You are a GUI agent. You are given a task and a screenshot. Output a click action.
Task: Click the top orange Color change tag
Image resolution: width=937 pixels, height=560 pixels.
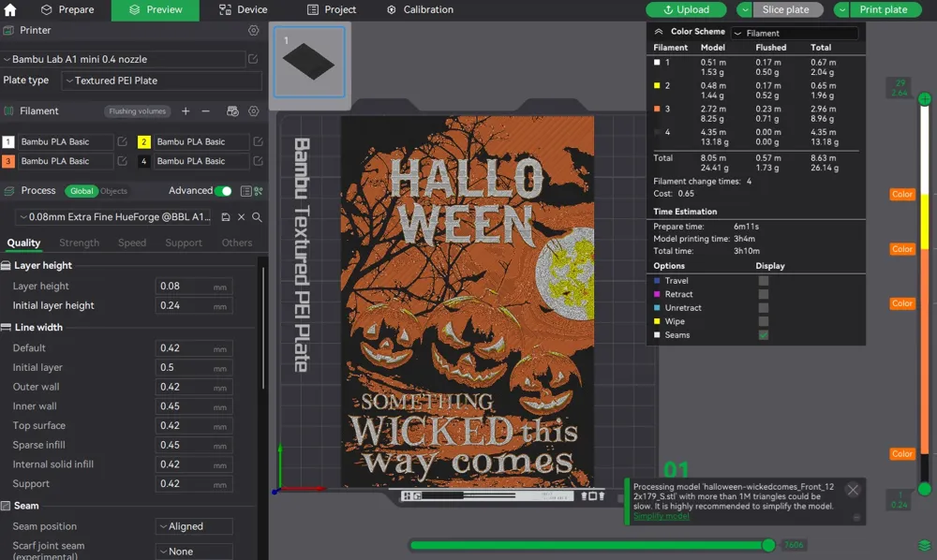902,194
